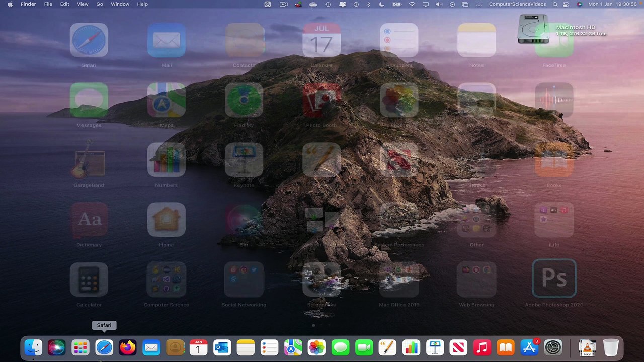Open the Apple menu
The image size is (644, 362).
(10, 4)
